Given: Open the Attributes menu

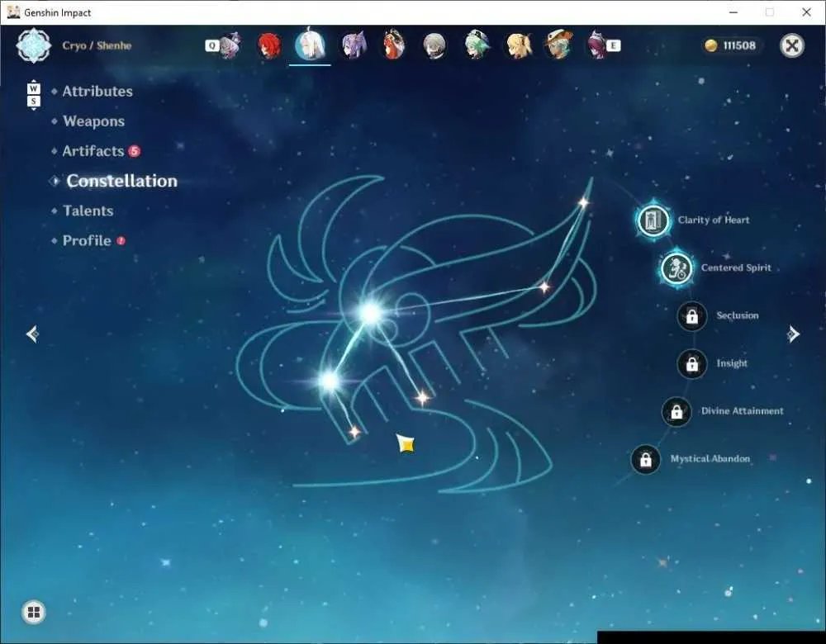Looking at the screenshot, I should [x=97, y=91].
